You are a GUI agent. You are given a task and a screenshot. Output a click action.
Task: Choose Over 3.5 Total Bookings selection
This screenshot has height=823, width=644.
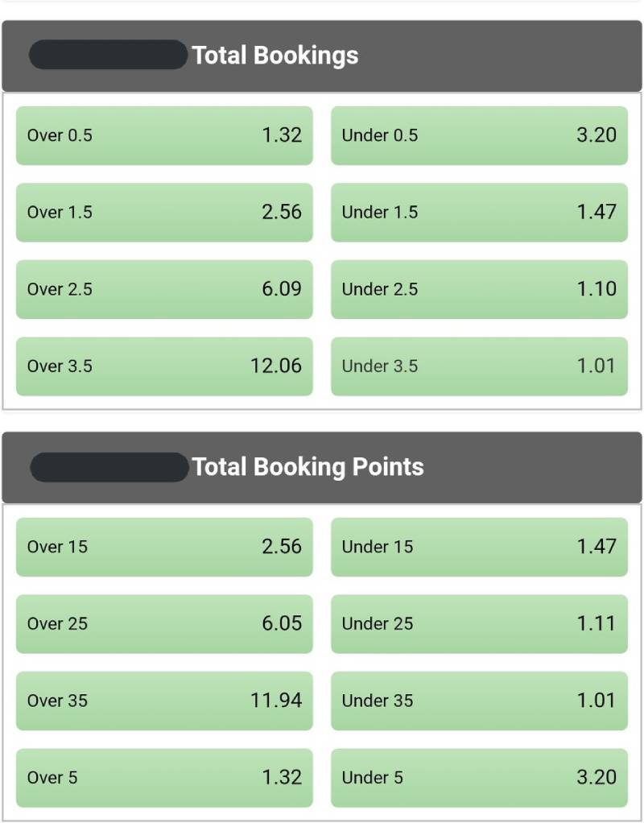(x=164, y=366)
